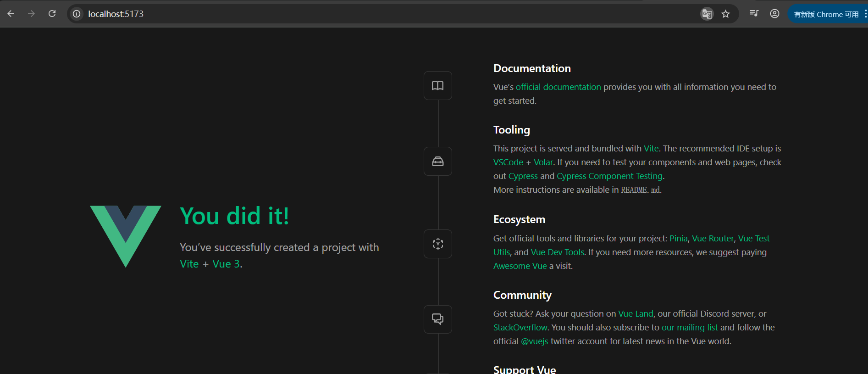The image size is (868, 374).
Task: Open the StackOverflow link
Action: [x=520, y=327]
